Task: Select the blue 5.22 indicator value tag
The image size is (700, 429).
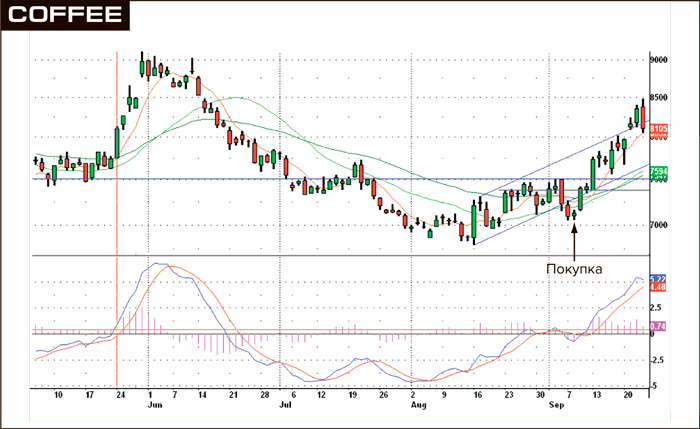Action: 658,279
